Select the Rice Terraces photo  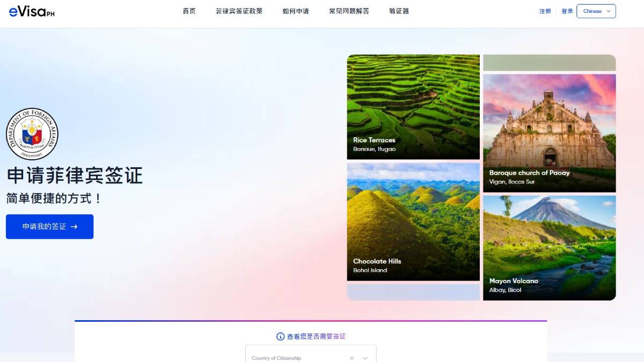413,107
